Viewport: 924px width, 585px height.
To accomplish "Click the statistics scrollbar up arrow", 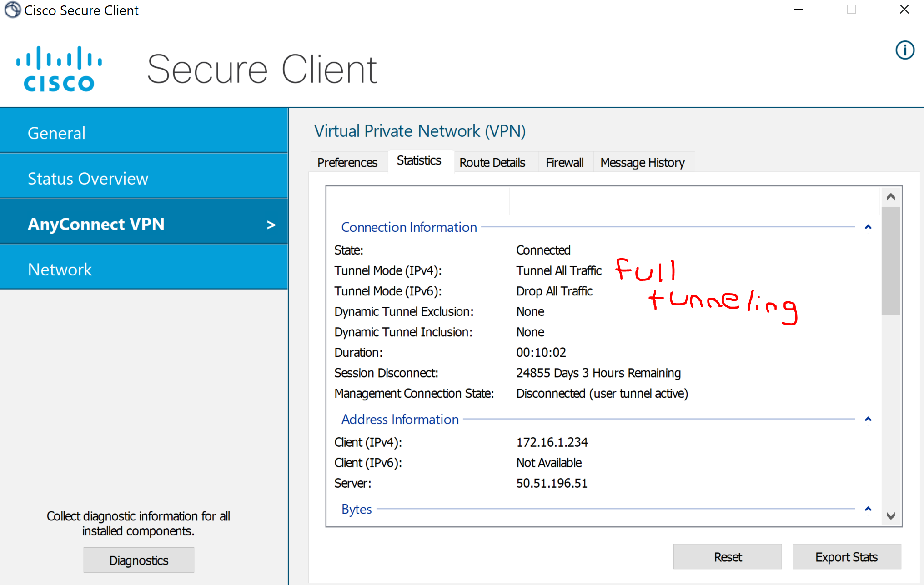I will (x=891, y=197).
